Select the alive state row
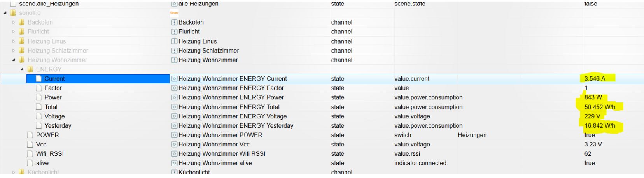Image resolution: width=644 pixels, height=178 pixels. pyautogui.click(x=42, y=163)
